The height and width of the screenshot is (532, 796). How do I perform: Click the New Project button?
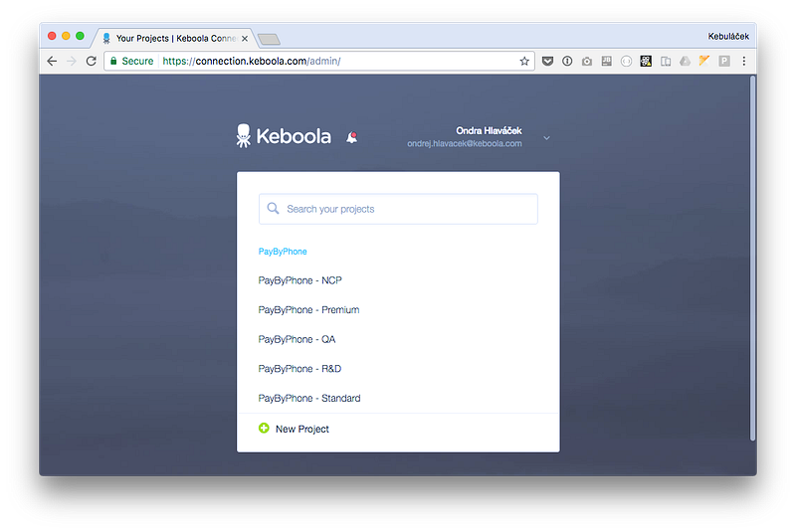point(294,429)
